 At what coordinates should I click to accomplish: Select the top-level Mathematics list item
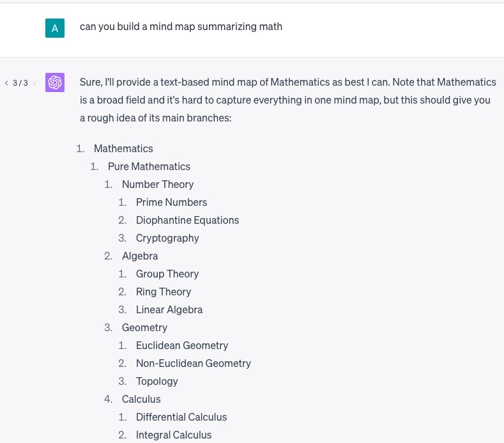(x=123, y=148)
